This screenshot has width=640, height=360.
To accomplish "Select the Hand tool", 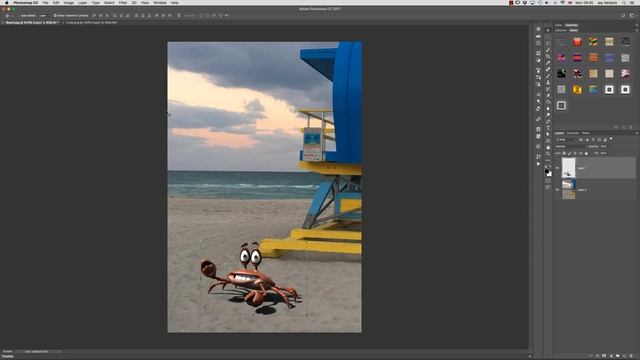I will (548, 147).
